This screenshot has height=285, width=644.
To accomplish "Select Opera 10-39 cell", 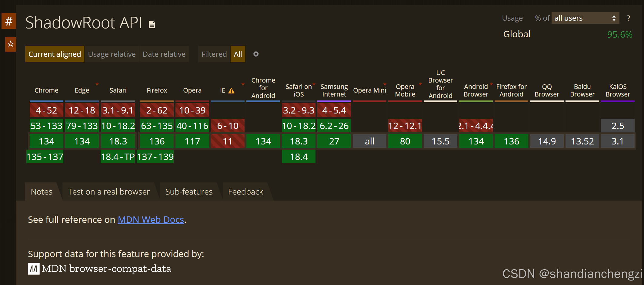I will [x=192, y=110].
